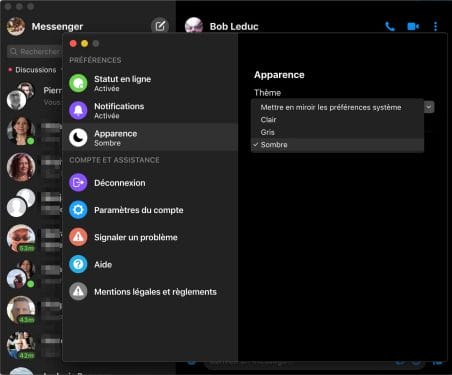Open the three-dot conversation options menu
The width and height of the screenshot is (452, 375).
(435, 26)
